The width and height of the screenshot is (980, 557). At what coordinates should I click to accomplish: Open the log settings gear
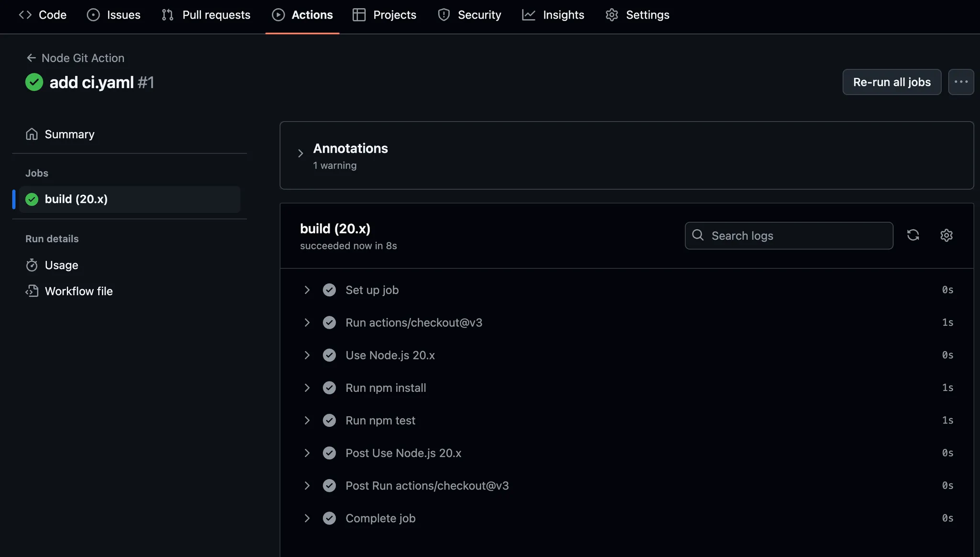pos(946,235)
